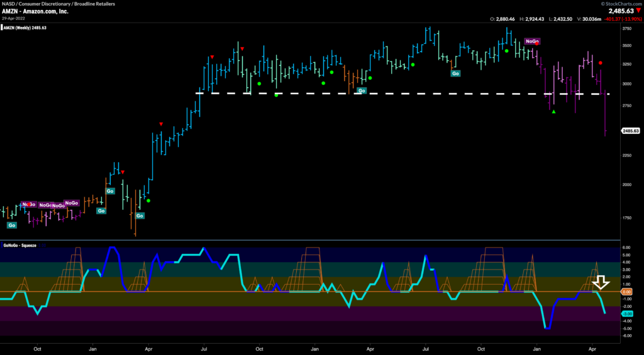Select the GoNoGo - Squeeze panel label
This screenshot has height=355, width=644.
(x=20, y=246)
